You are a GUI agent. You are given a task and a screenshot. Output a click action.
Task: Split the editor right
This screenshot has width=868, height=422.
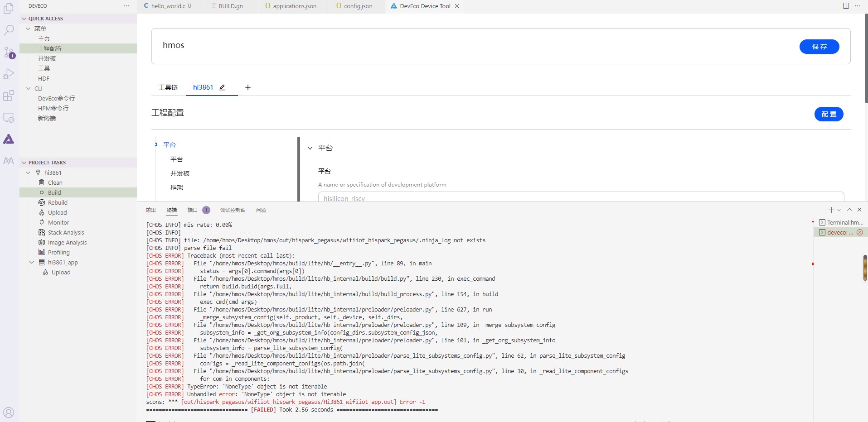(846, 6)
